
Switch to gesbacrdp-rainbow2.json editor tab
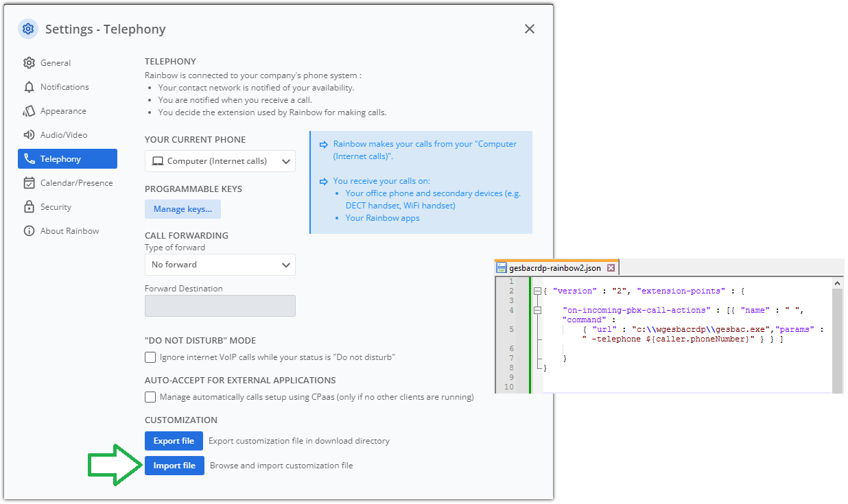[x=554, y=268]
